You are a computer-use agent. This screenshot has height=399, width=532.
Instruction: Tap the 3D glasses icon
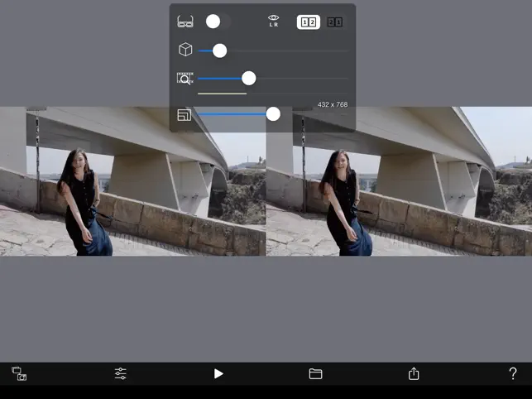(x=185, y=22)
